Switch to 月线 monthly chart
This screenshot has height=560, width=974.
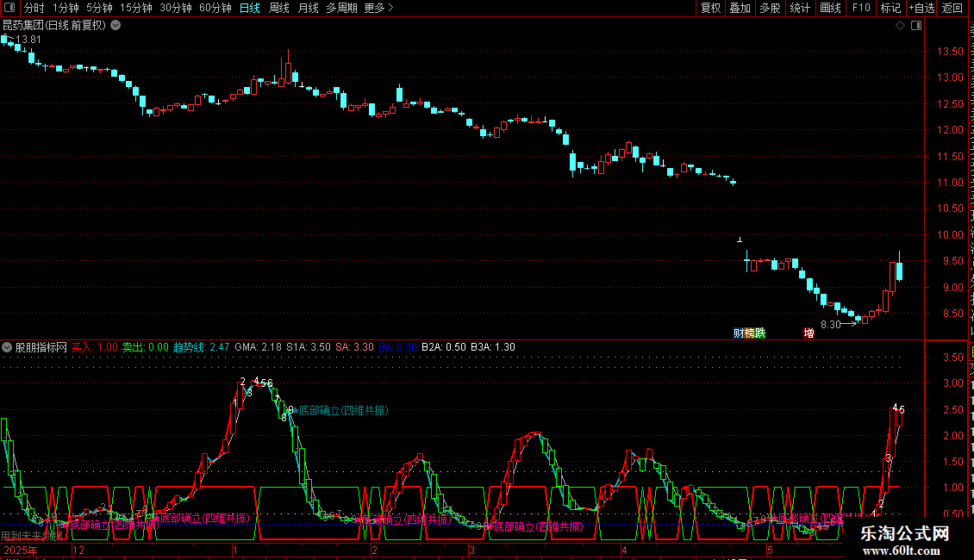(x=308, y=8)
